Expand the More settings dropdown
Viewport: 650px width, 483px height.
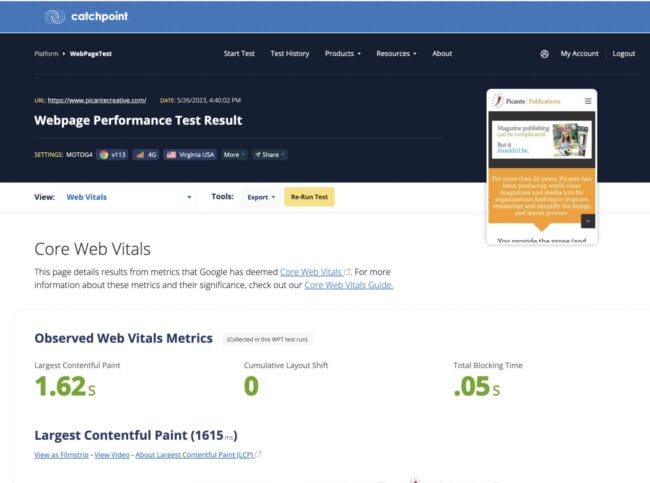click(x=233, y=155)
